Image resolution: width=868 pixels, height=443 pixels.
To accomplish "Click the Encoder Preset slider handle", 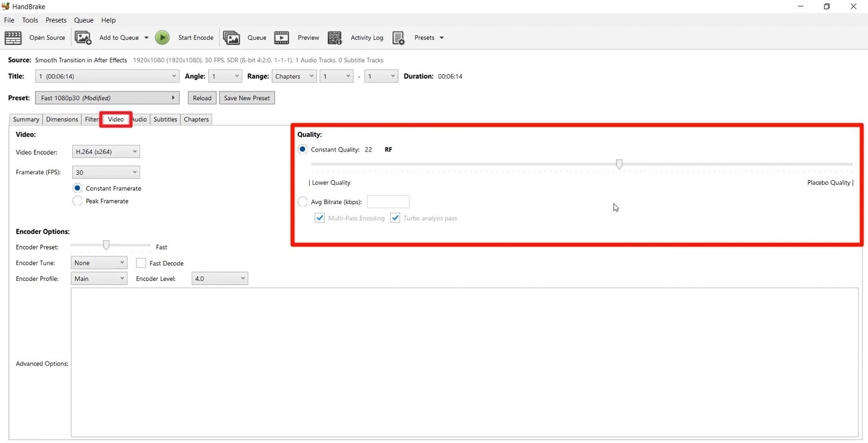I will [105, 246].
